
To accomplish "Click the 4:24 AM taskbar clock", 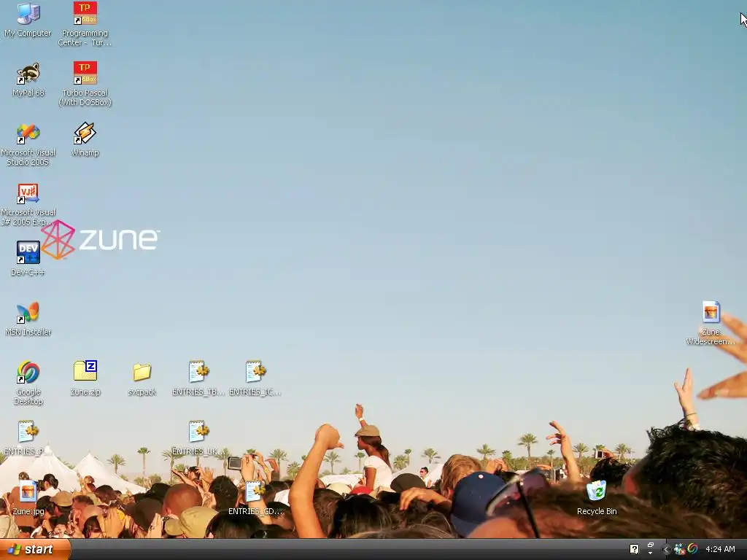I will point(720,550).
